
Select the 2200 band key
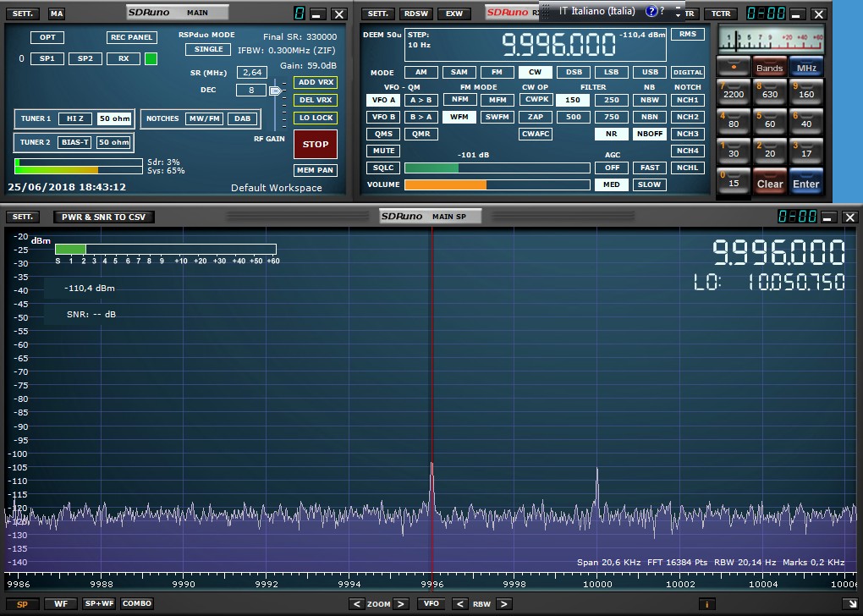pos(733,94)
